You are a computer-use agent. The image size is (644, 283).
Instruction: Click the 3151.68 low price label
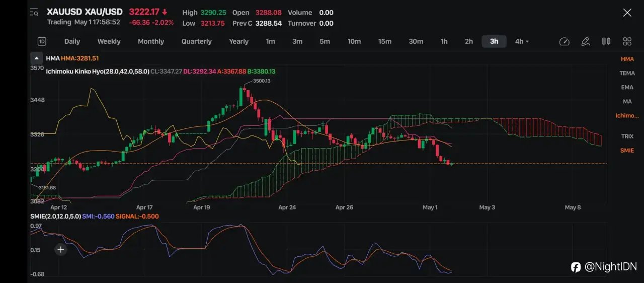click(47, 188)
